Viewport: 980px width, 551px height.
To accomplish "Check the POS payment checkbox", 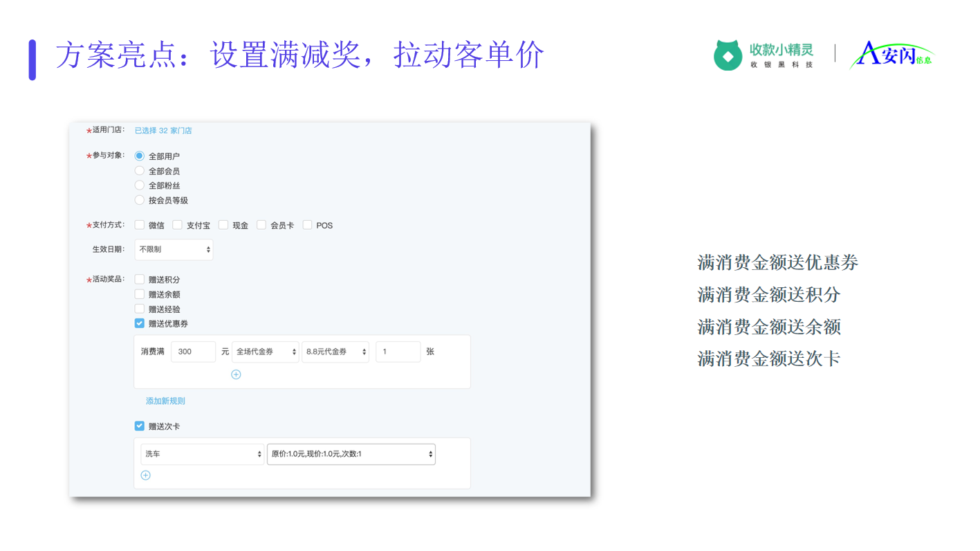I will point(307,225).
